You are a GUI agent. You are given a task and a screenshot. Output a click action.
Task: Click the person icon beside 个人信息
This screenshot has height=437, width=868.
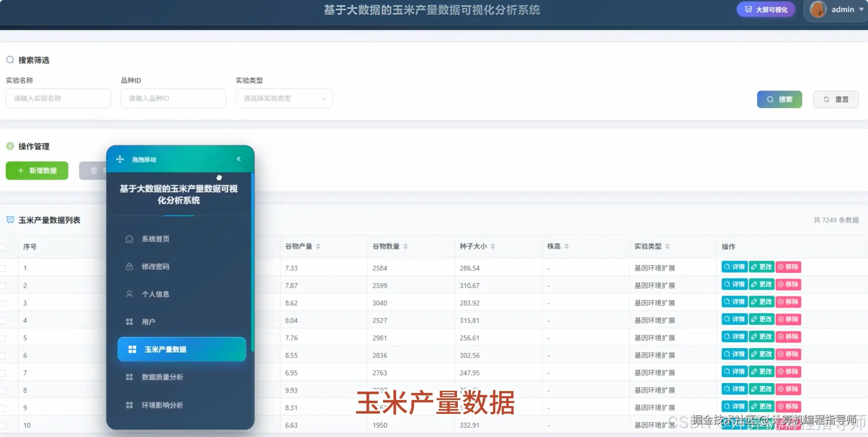pos(129,294)
